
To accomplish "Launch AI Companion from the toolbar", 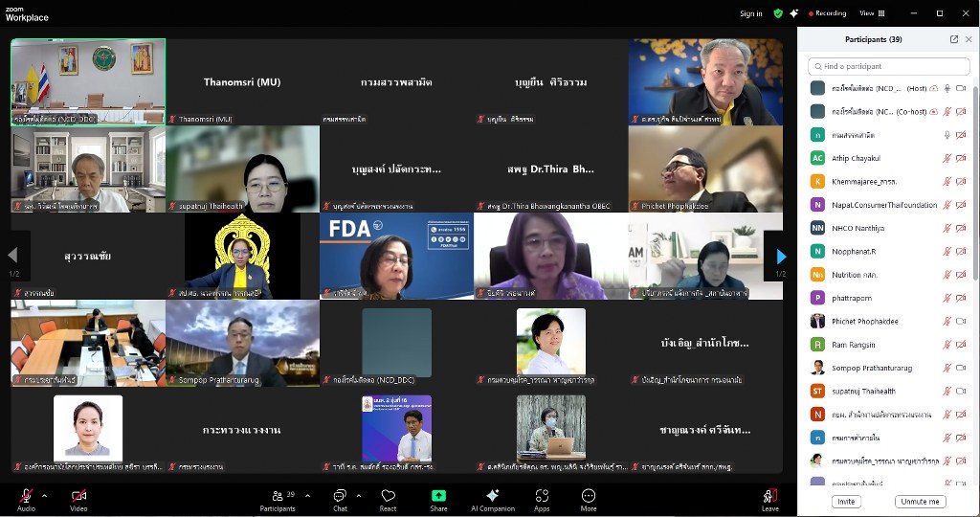I will coord(493,500).
